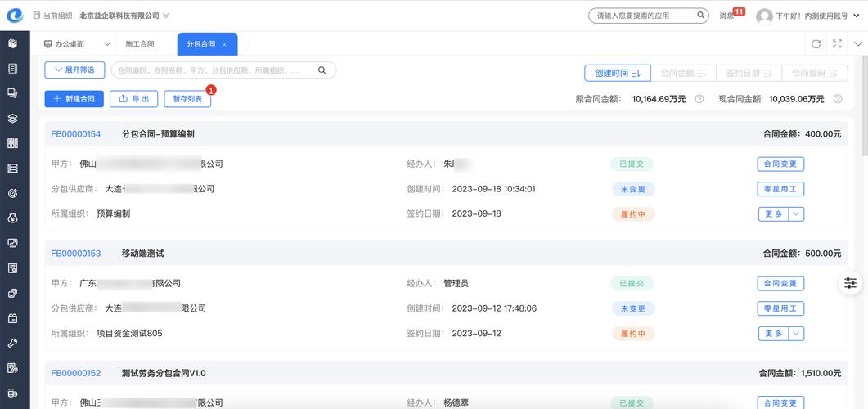Sort list by 合同金额
Screen dimensions: 868x409
pos(684,73)
